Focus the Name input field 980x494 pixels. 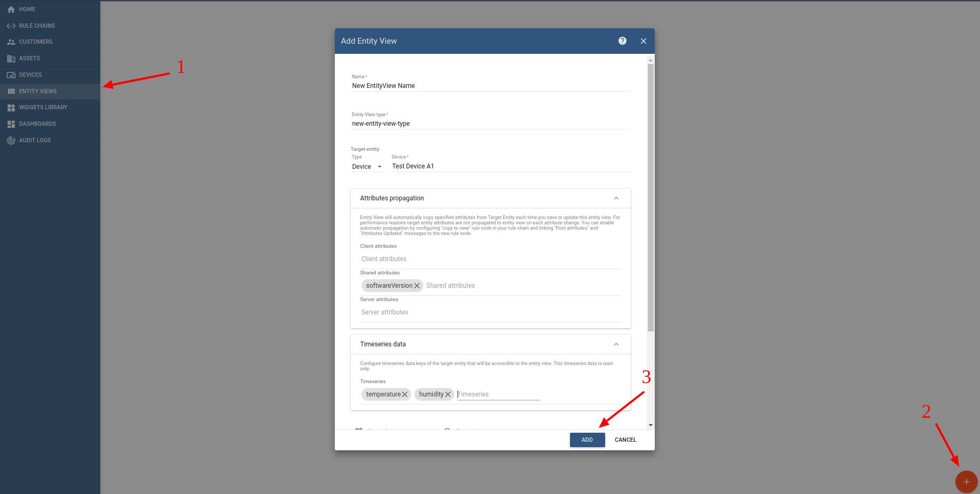(x=489, y=86)
